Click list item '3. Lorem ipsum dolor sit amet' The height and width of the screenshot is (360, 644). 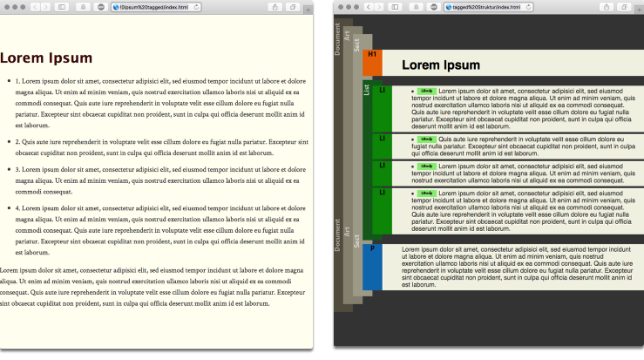click(x=161, y=180)
